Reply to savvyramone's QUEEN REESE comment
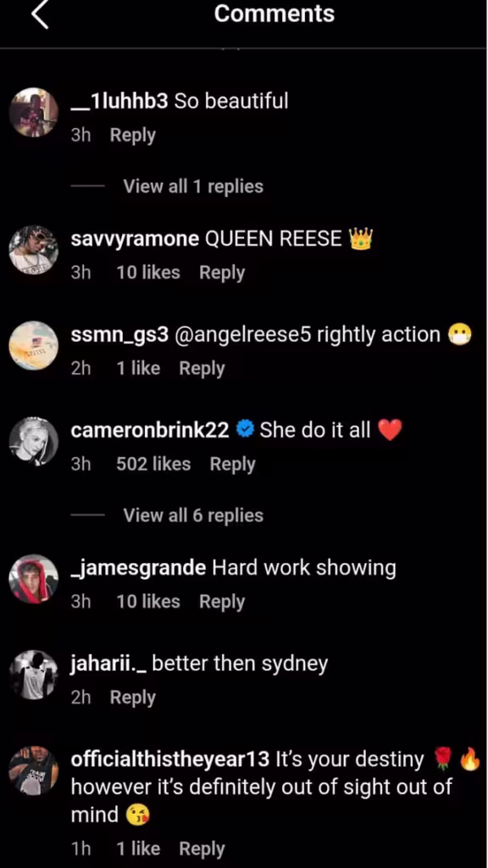The image size is (488, 868). [x=222, y=273]
